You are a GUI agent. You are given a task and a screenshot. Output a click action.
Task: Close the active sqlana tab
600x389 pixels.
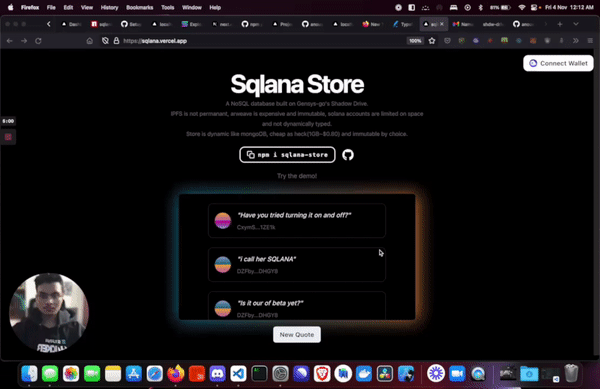click(442, 24)
